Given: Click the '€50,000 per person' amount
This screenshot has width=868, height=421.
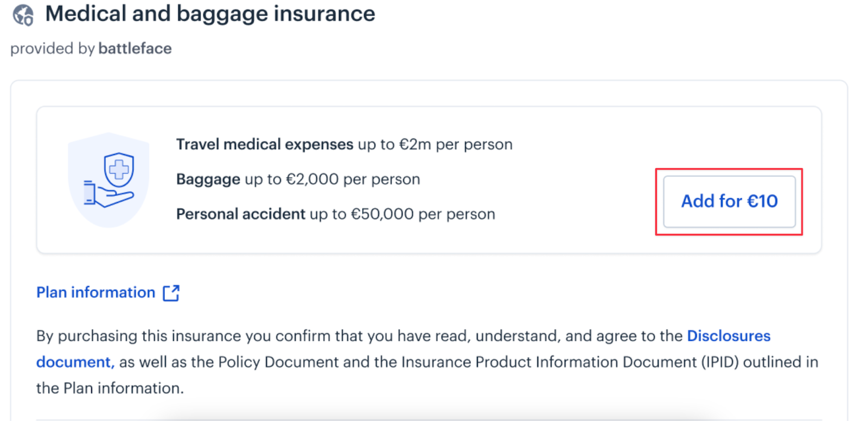Looking at the screenshot, I should [423, 214].
